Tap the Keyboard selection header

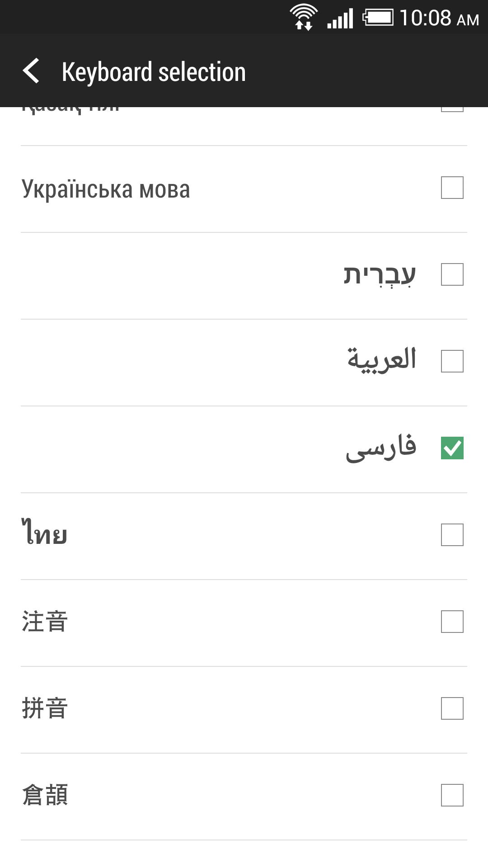pyautogui.click(x=154, y=71)
